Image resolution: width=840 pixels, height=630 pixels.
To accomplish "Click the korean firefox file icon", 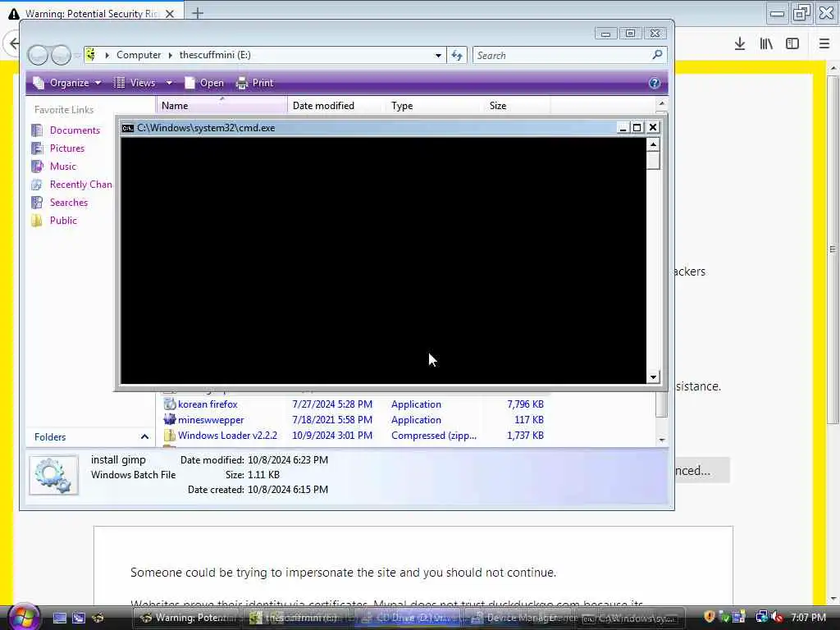I will point(169,404).
